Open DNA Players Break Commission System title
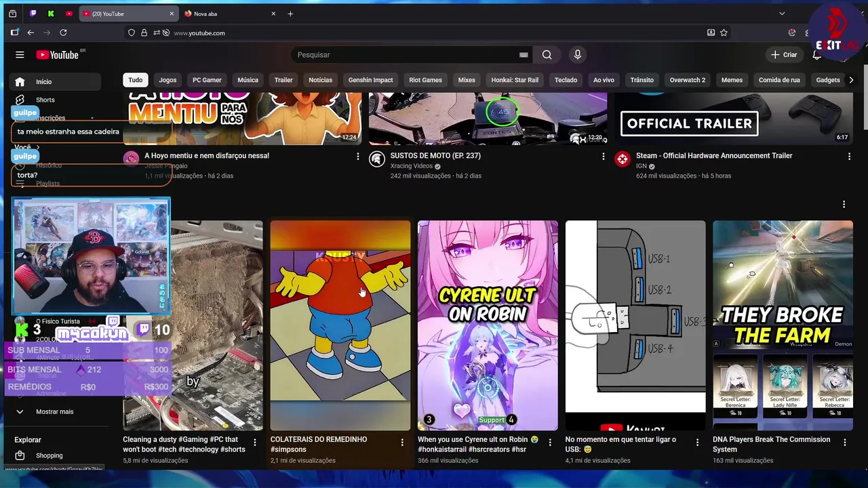This screenshot has height=488, width=868. [772, 444]
